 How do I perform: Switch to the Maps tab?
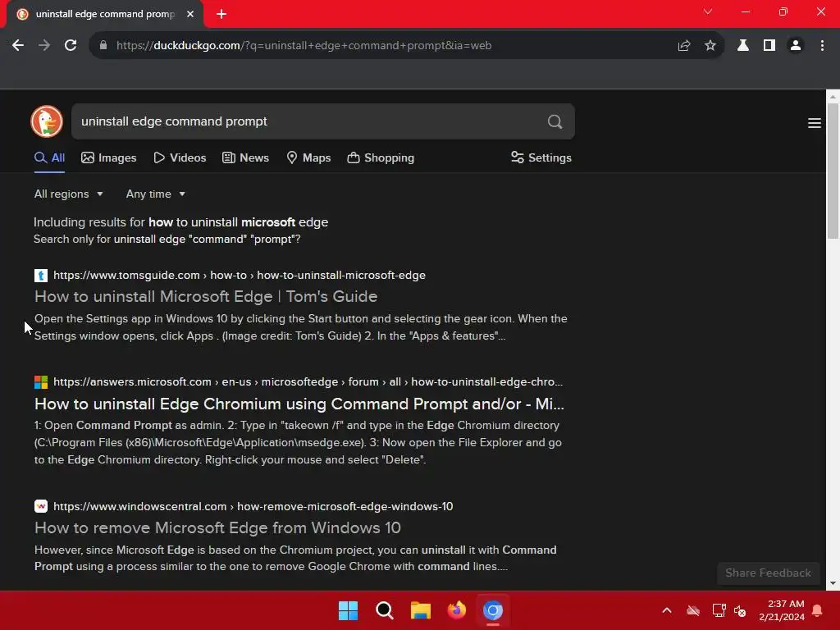[x=308, y=158]
